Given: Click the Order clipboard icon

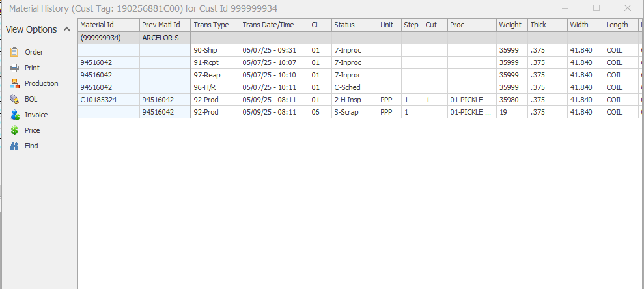Looking at the screenshot, I should click(x=14, y=52).
